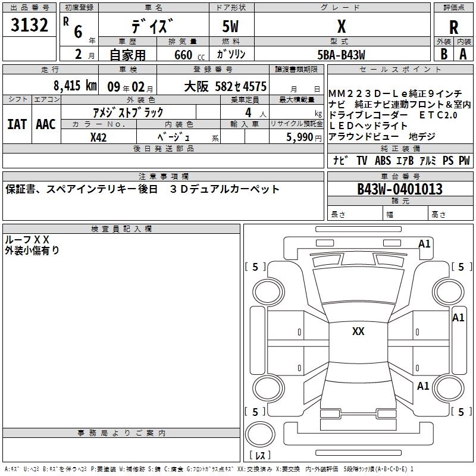Click door shape value 5W

coord(230,26)
